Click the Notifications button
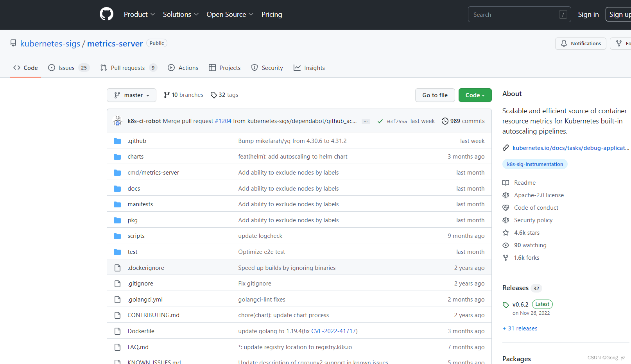631x364 pixels. [581, 43]
